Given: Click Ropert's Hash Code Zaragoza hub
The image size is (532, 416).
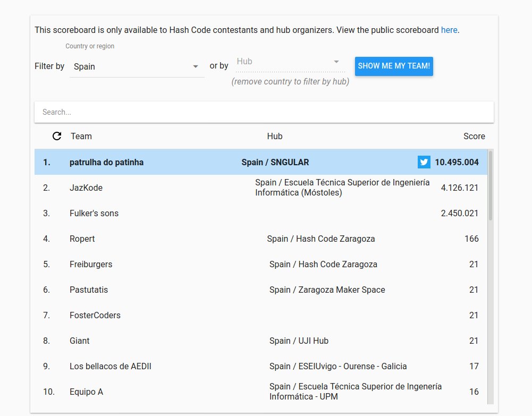Looking at the screenshot, I should 321,239.
